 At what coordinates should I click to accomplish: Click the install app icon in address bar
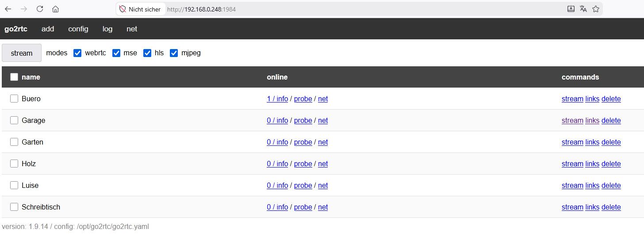[571, 9]
